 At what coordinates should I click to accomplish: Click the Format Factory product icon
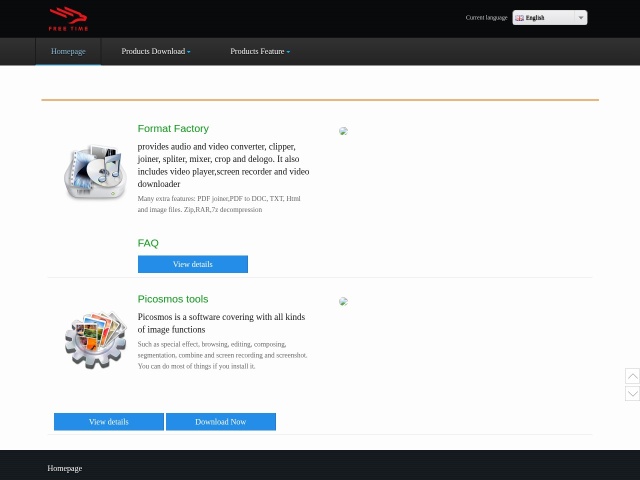coord(96,172)
